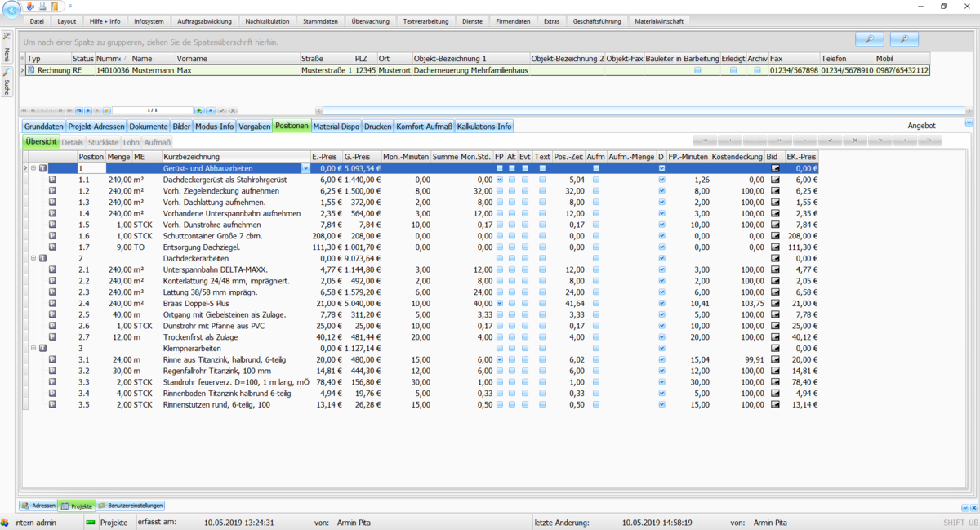Click the checkmark post button in positions navigator
This screenshot has width=980, height=530.
coord(830,141)
